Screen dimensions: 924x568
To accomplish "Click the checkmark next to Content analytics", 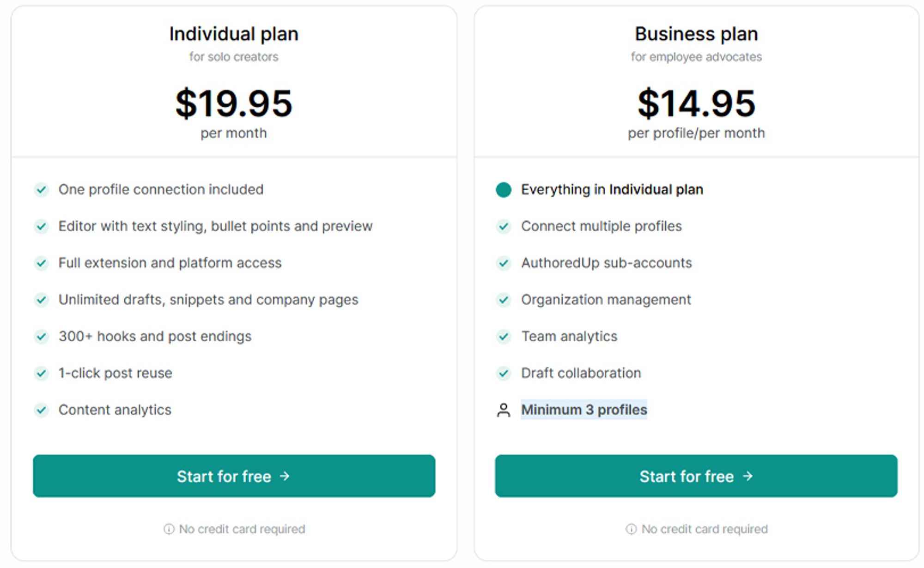I will [x=42, y=410].
